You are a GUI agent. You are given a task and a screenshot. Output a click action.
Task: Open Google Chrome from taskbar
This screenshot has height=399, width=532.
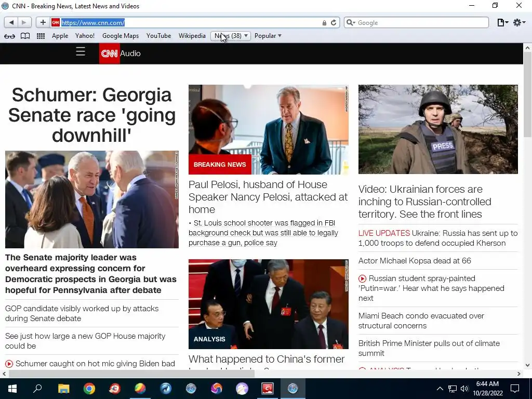(89, 389)
